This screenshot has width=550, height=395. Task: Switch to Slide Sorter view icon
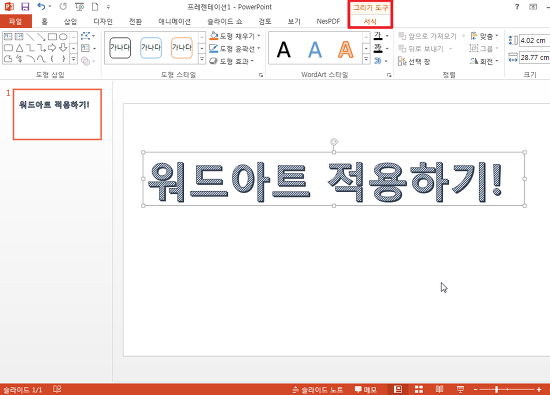[419, 389]
